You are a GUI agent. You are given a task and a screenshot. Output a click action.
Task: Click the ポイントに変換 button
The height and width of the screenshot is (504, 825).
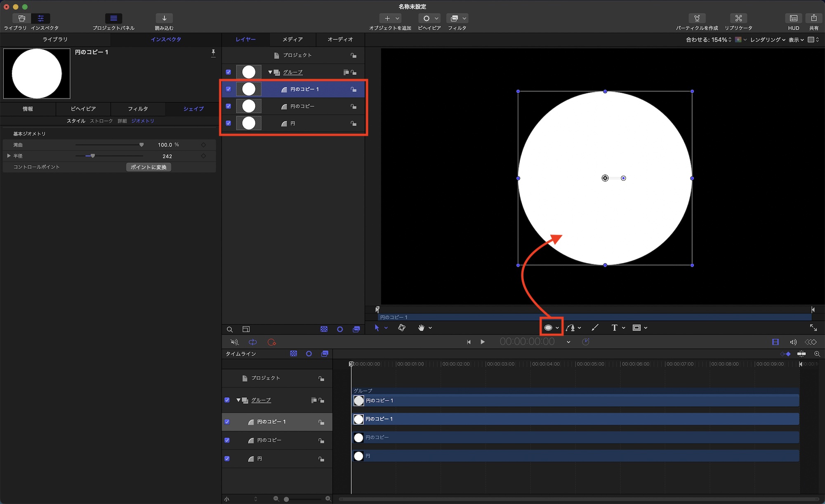[148, 167]
